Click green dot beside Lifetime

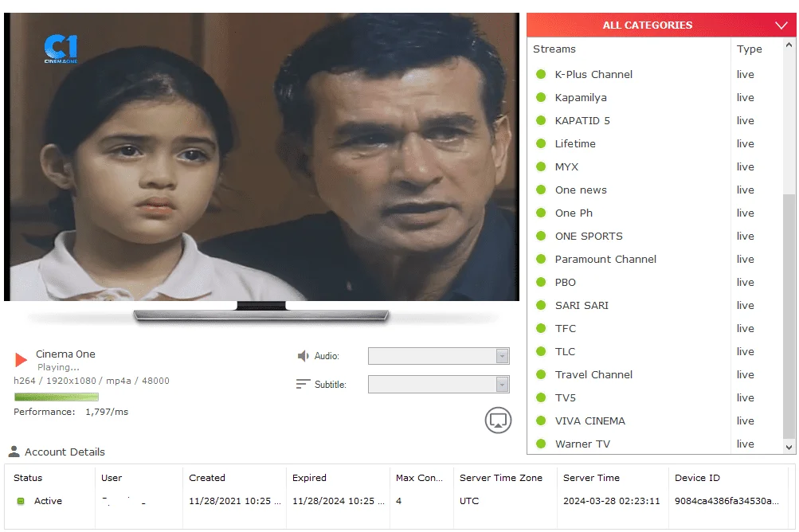[541, 143]
